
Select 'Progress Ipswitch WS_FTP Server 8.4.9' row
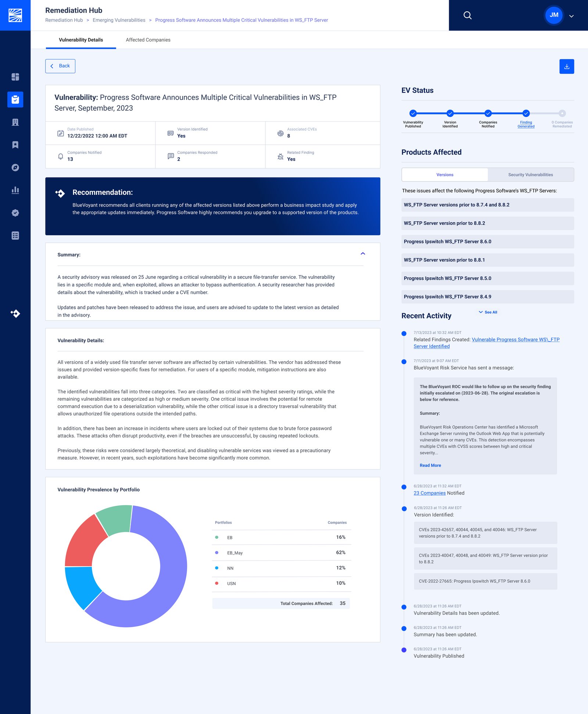click(x=488, y=297)
